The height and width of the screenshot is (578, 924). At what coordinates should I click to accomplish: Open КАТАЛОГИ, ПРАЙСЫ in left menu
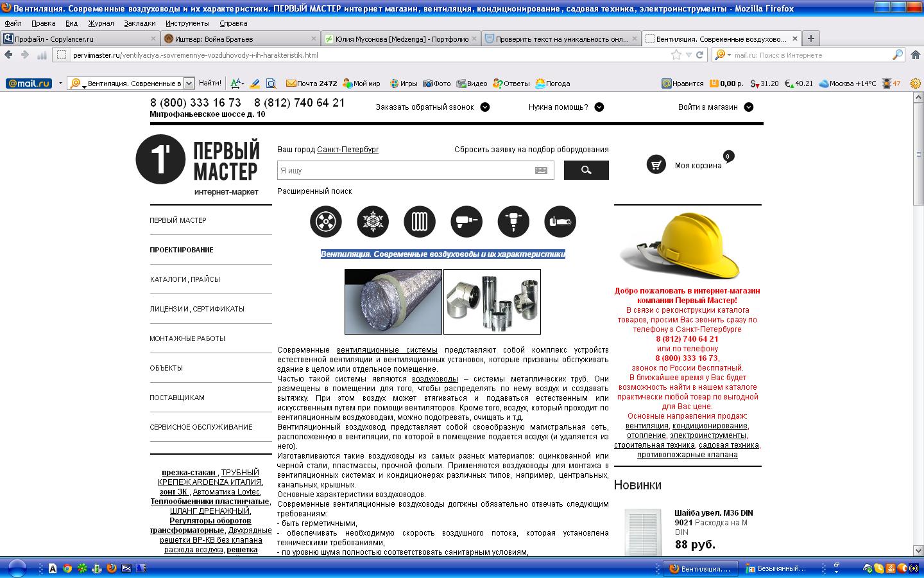(185, 279)
